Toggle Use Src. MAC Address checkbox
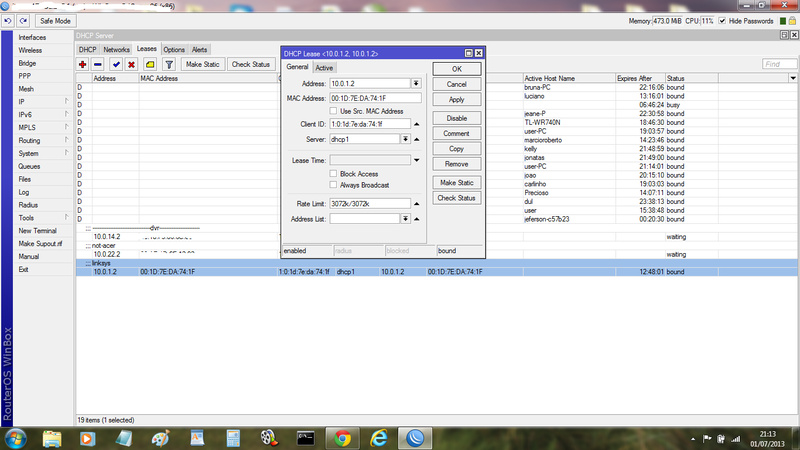 pyautogui.click(x=333, y=111)
